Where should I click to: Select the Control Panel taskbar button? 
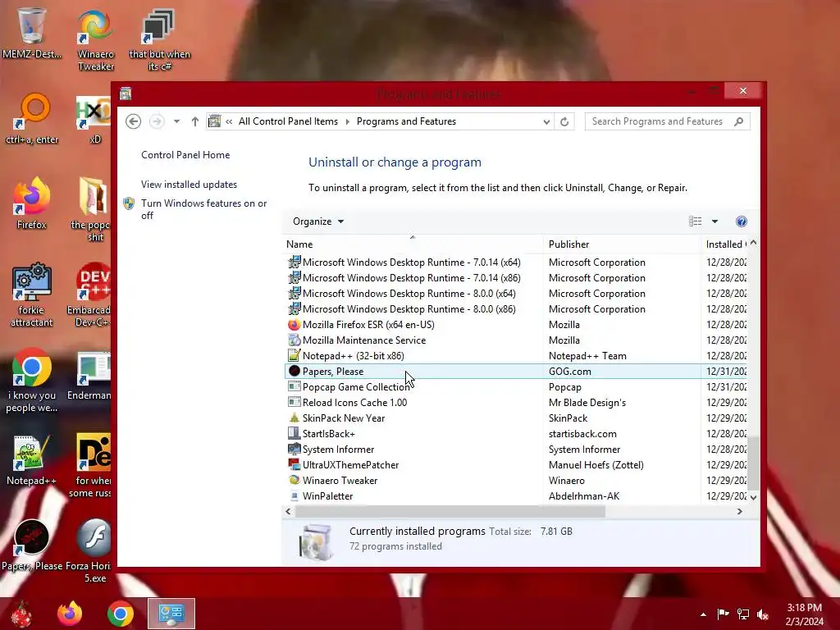(171, 614)
